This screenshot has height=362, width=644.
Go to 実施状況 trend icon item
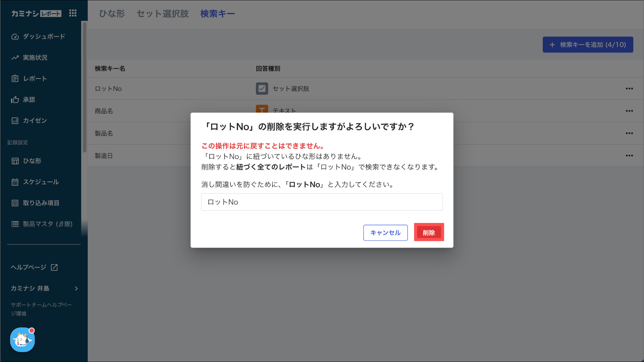35,58
